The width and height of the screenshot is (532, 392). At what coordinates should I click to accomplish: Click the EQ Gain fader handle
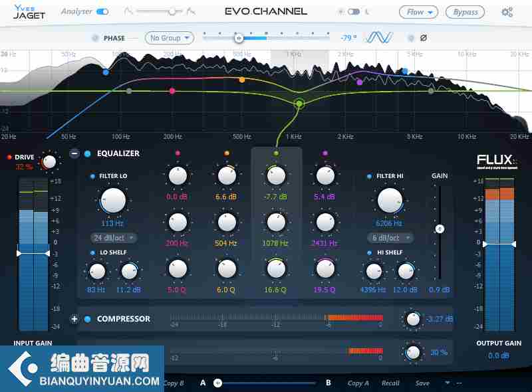click(440, 229)
